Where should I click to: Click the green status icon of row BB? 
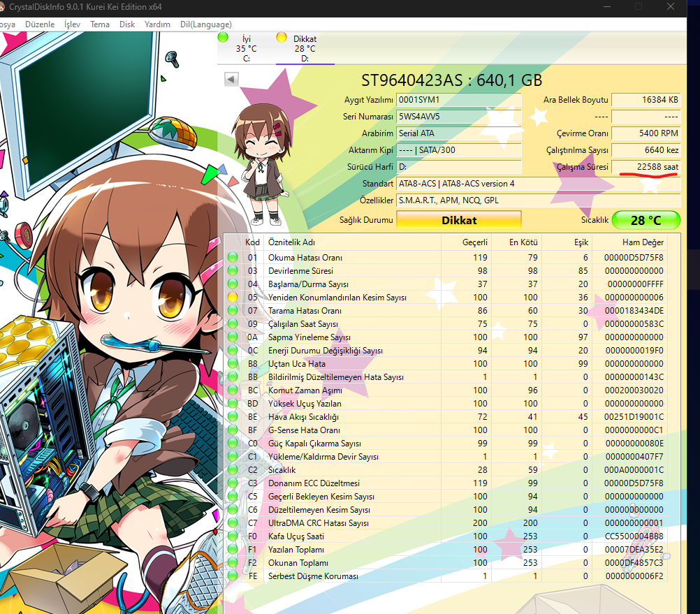[x=233, y=377]
